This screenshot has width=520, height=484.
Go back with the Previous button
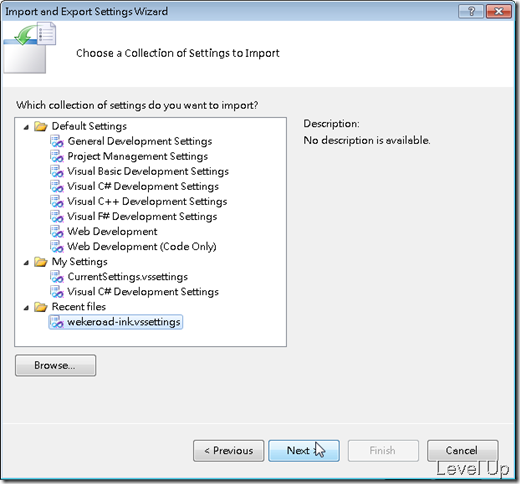pyautogui.click(x=229, y=451)
